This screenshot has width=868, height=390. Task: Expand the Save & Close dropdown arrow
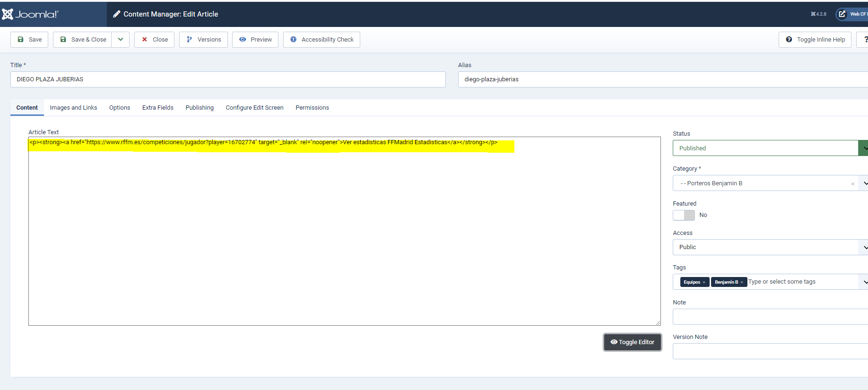121,40
